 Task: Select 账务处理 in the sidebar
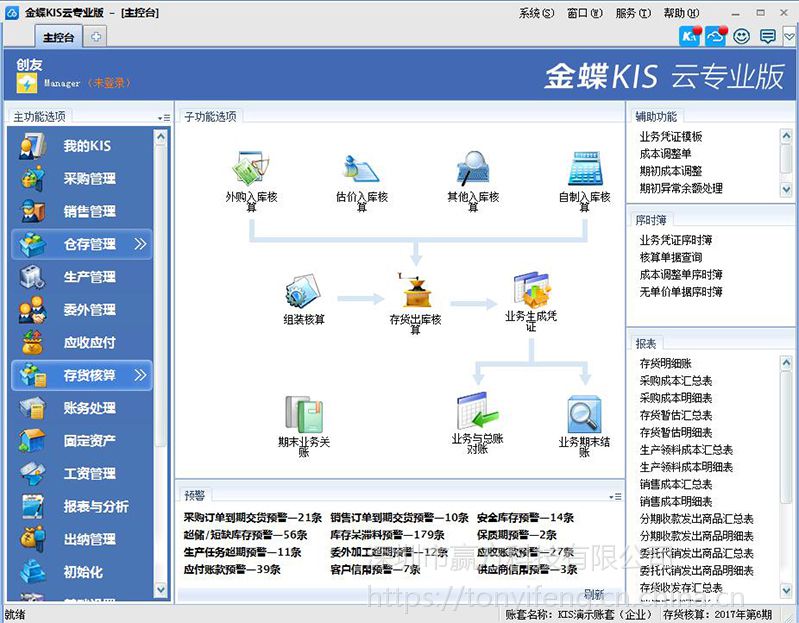click(82, 408)
